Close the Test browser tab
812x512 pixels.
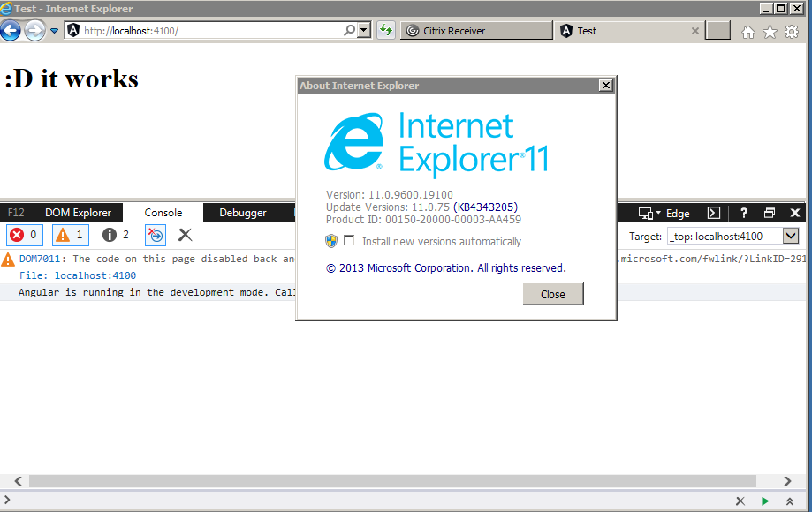click(695, 31)
